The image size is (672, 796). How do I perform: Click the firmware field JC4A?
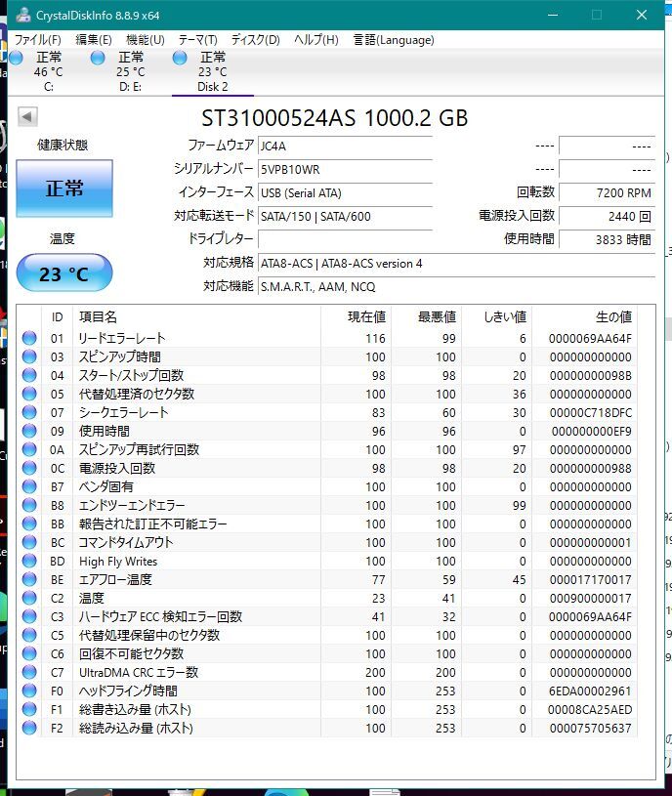tap(345, 147)
